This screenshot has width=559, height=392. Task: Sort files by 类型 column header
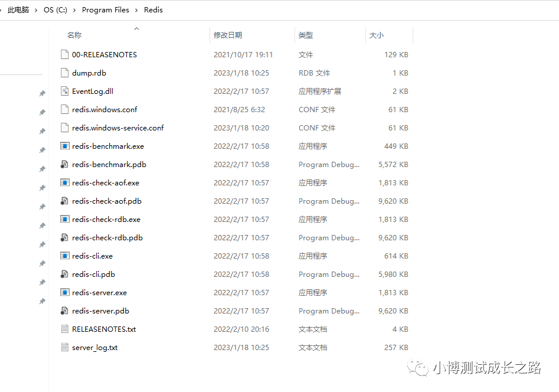306,35
